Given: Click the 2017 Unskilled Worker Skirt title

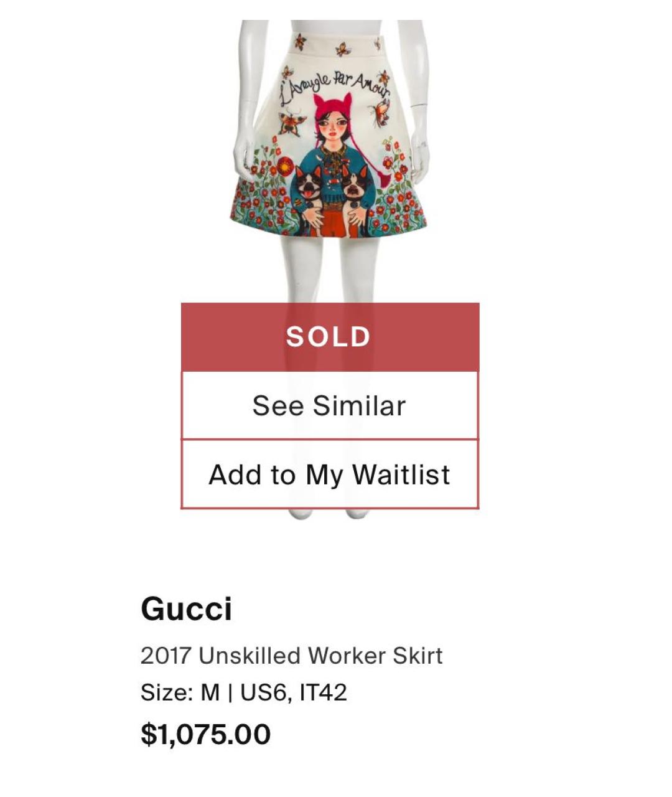Looking at the screenshot, I should click(x=291, y=656).
